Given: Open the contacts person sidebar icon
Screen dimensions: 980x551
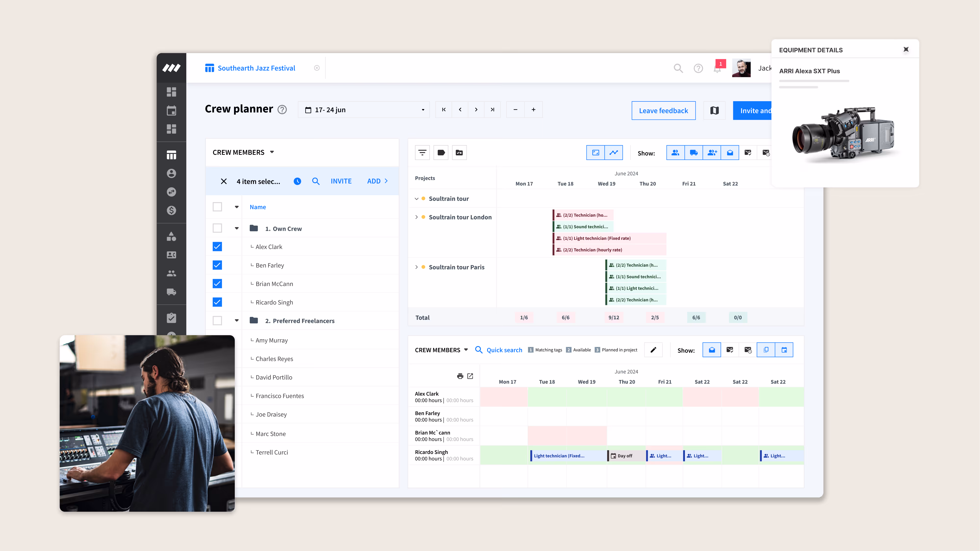Looking at the screenshot, I should [171, 173].
